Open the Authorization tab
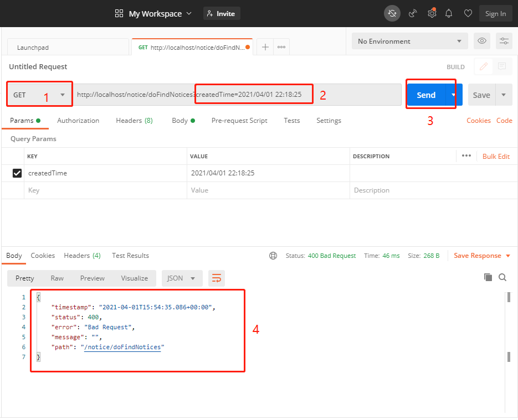Viewport: 518px width, 420px height. point(78,121)
